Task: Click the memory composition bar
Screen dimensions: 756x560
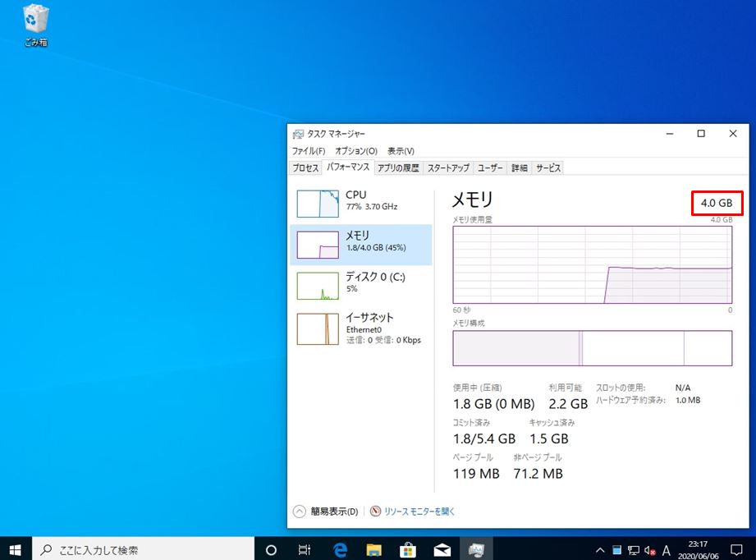Action: pos(592,348)
